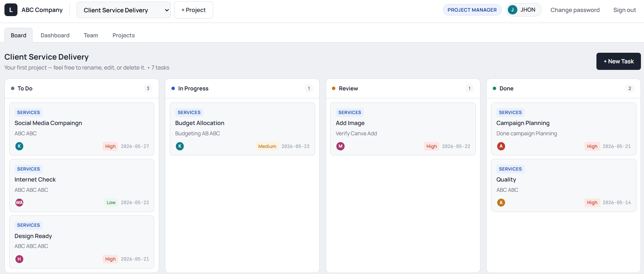
Task: Click the Done count badge 2
Action: coord(630,88)
